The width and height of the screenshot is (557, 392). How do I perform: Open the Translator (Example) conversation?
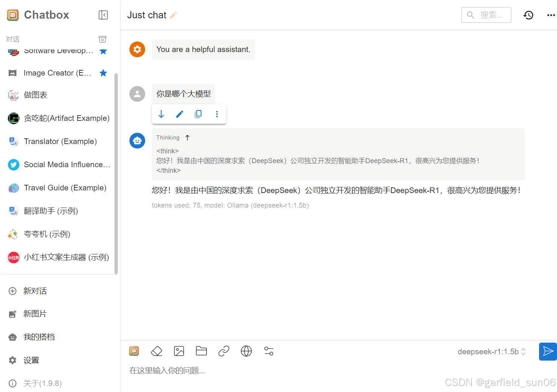click(58, 141)
